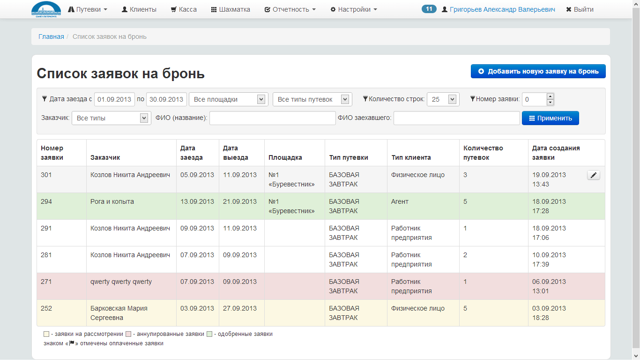Screen dimensions: 640x364
Task: Click the check-in start date field
Action: click(115, 99)
